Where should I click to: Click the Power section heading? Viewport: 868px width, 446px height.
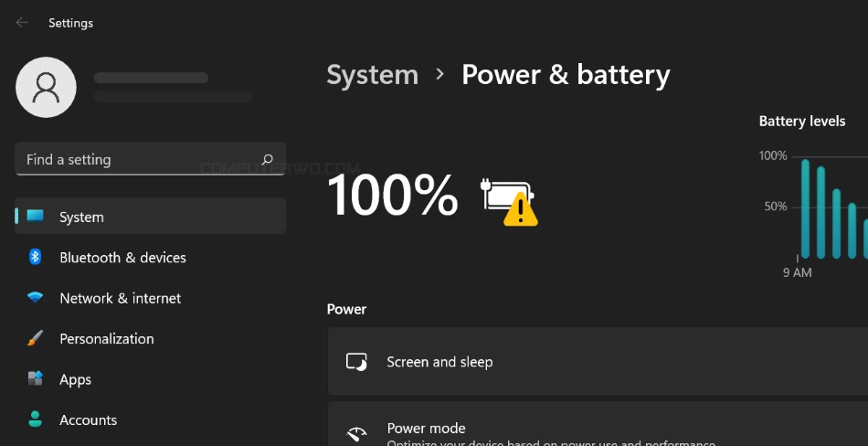point(346,309)
